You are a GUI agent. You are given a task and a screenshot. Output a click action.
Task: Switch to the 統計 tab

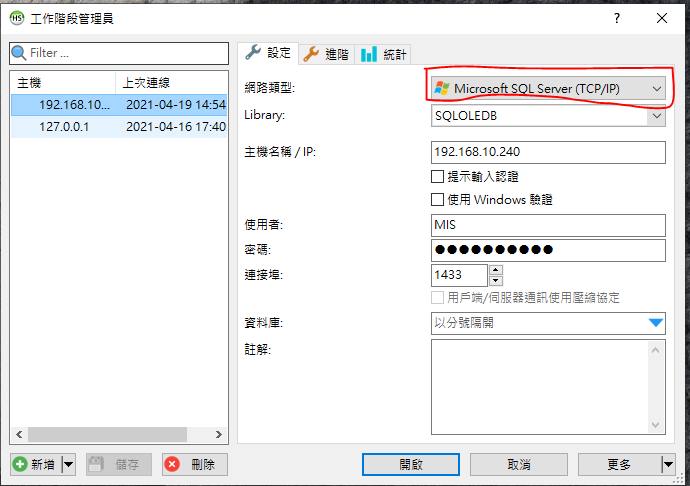[383, 54]
